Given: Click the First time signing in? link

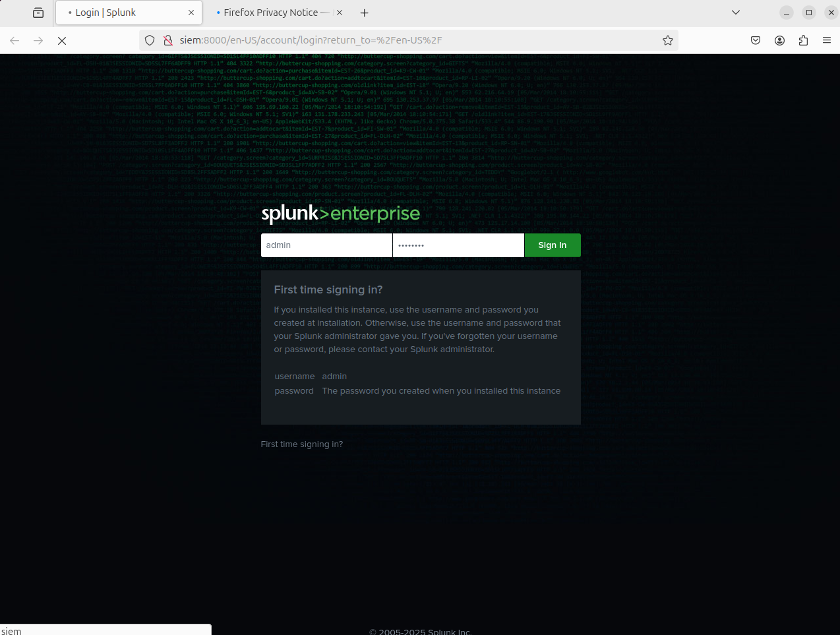Looking at the screenshot, I should [302, 444].
